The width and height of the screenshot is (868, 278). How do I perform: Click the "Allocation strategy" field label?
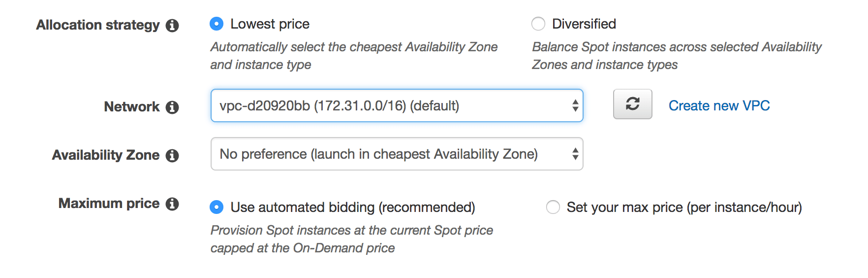[x=98, y=25]
